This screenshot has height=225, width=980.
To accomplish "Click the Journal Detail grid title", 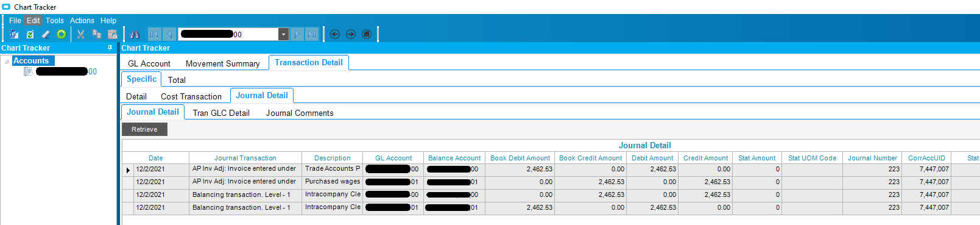I will tap(645, 145).
